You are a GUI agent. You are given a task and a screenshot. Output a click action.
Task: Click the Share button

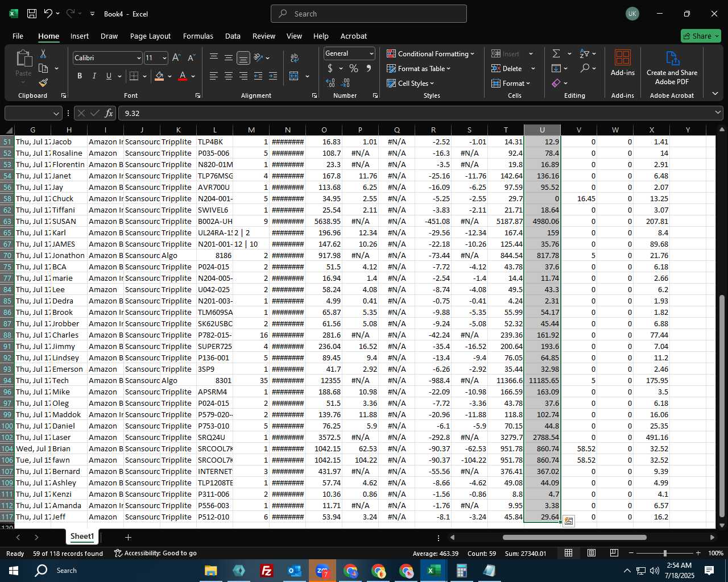(x=701, y=36)
